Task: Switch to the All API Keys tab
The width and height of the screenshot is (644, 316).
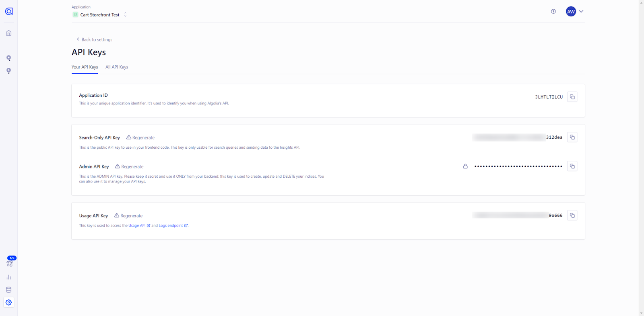Action: click(117, 67)
